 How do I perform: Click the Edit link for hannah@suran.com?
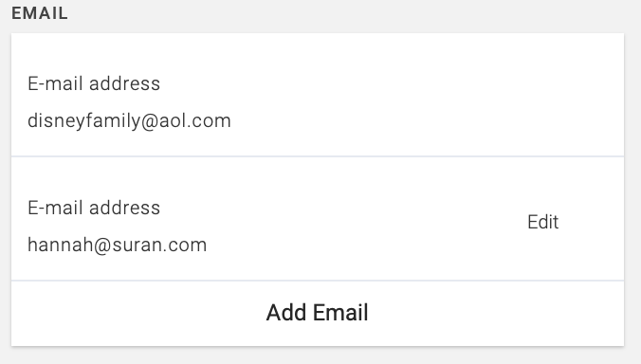tap(542, 222)
